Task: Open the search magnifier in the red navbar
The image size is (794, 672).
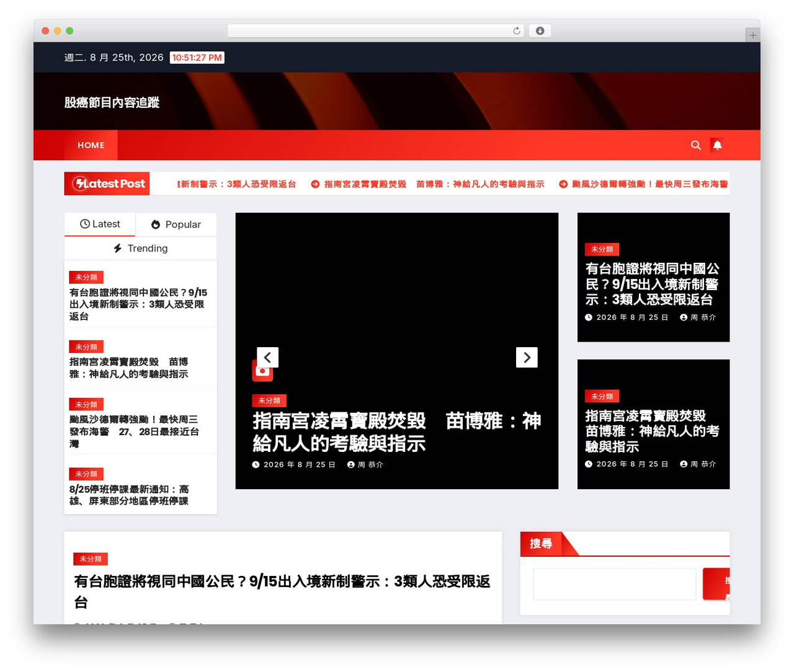Action: click(x=696, y=145)
